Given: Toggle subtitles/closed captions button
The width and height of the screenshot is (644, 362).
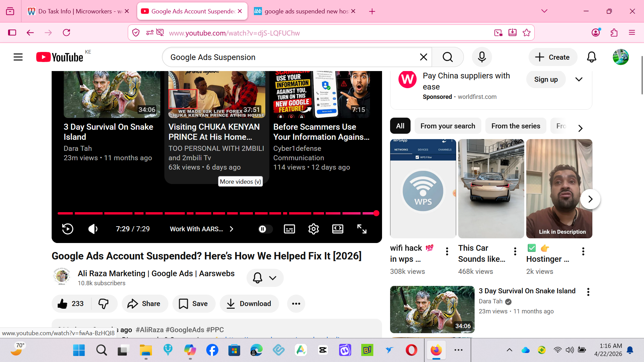Looking at the screenshot, I should (289, 229).
